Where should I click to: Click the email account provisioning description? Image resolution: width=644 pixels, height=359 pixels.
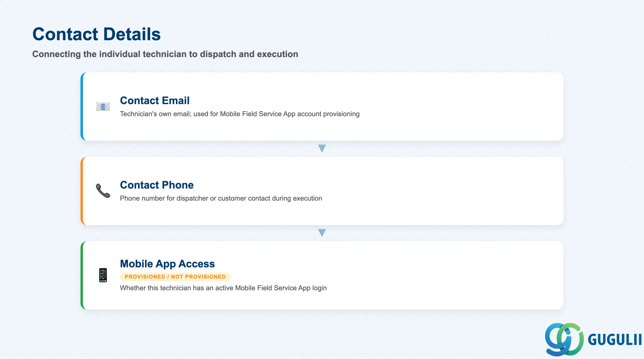point(240,114)
